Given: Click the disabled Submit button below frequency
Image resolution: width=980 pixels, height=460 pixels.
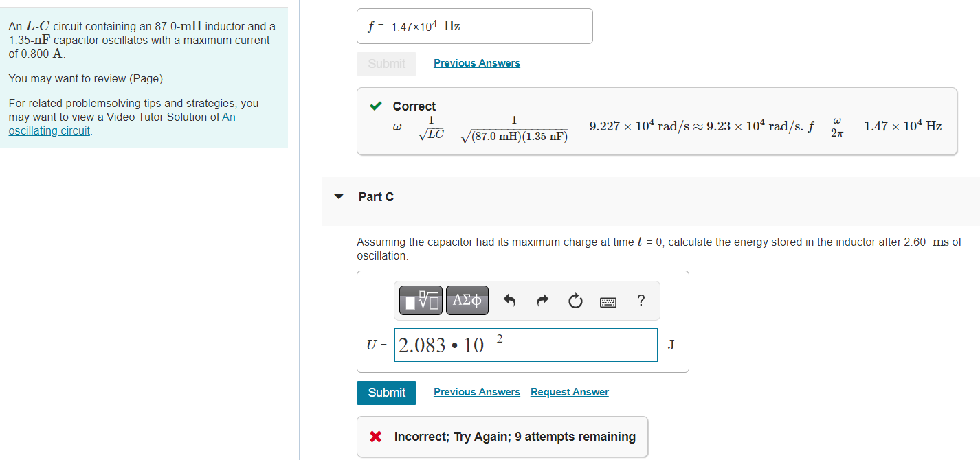Looking at the screenshot, I should [x=386, y=63].
